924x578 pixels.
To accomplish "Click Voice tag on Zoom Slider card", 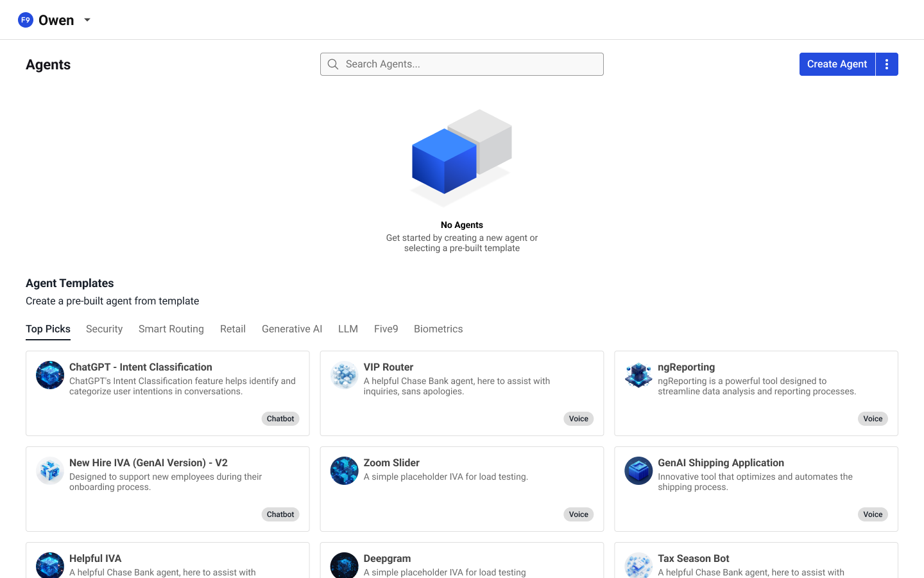I will click(579, 514).
